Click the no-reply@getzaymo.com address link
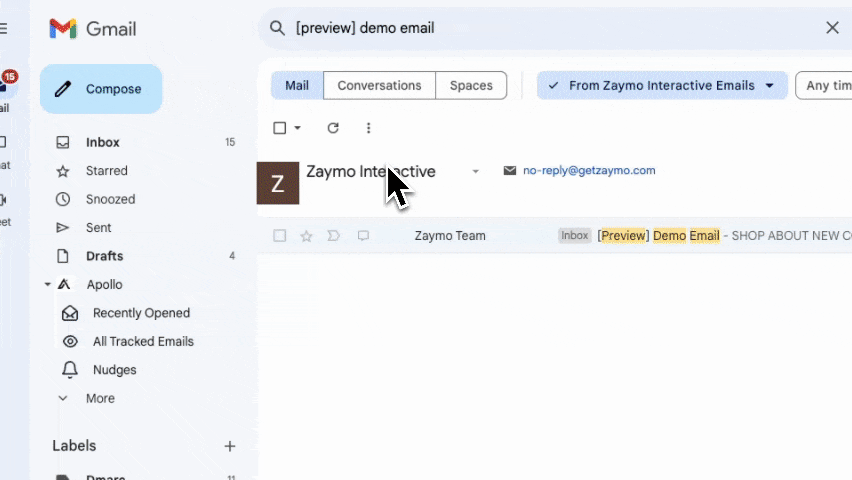This screenshot has height=480, width=852. (589, 171)
